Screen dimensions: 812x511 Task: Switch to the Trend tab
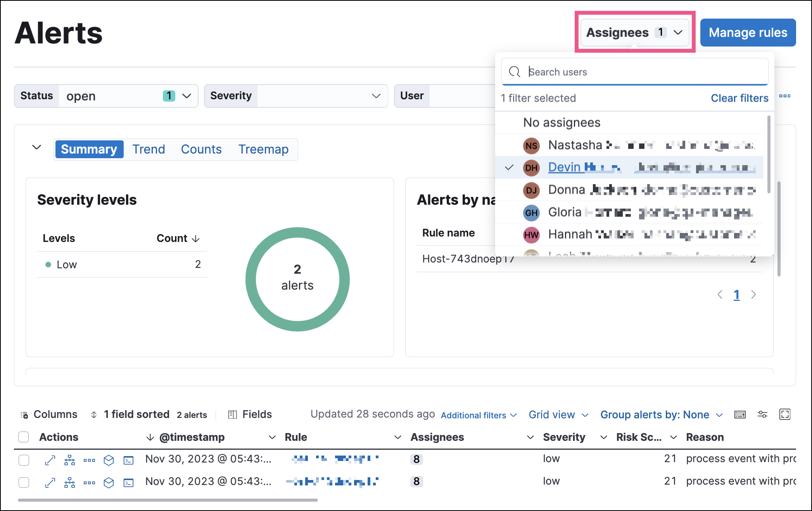pyautogui.click(x=149, y=149)
